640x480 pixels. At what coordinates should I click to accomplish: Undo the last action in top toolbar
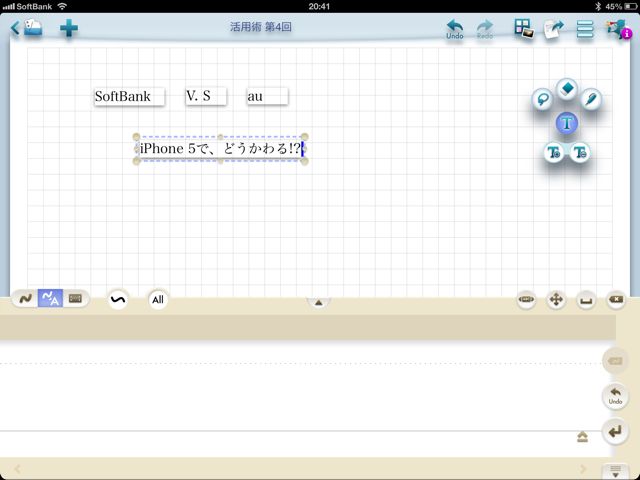(x=455, y=29)
